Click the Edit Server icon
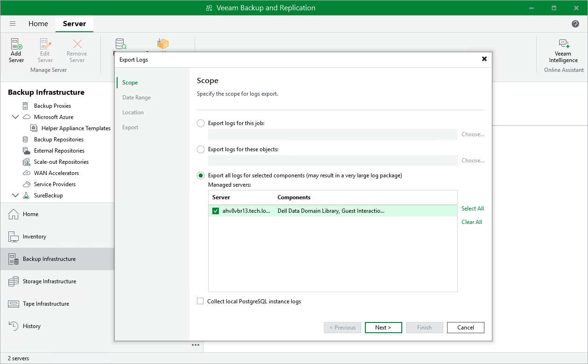588x364 pixels. [45, 49]
